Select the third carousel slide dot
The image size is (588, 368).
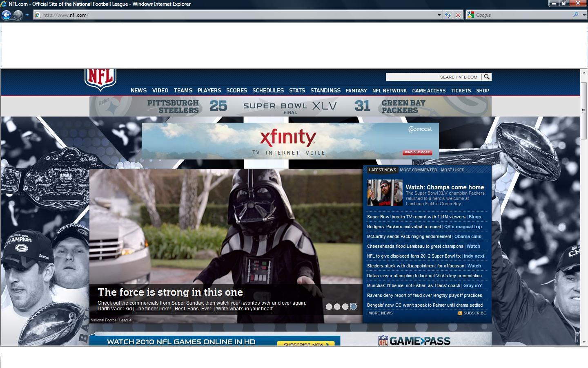[345, 307]
